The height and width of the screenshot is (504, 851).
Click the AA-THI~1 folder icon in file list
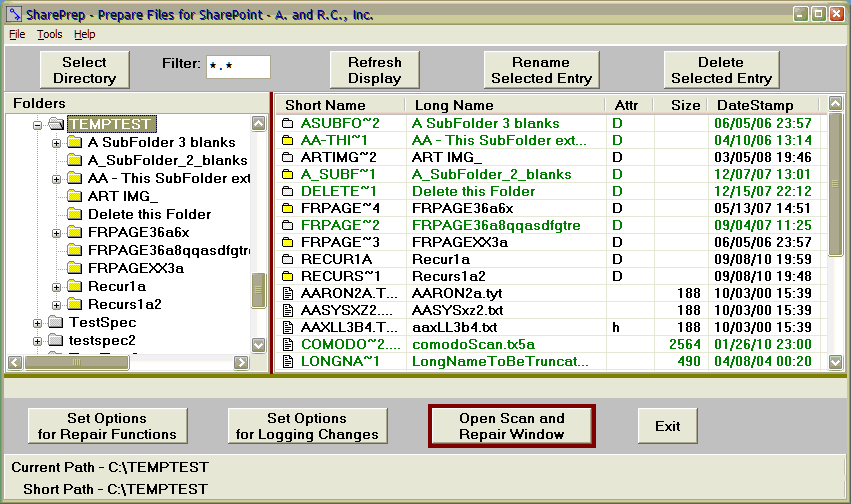(288, 141)
